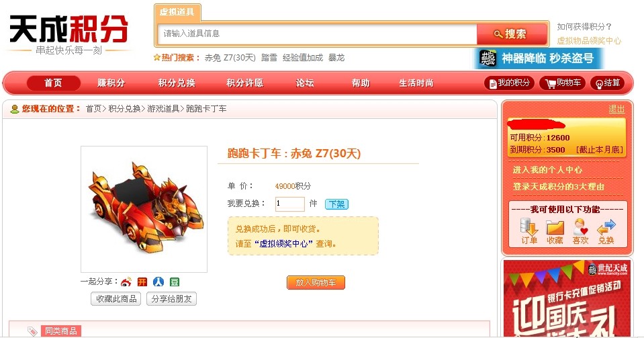Click the 赤兔 Z7 kart product image
The height and width of the screenshot is (338, 644).
pyautogui.click(x=144, y=209)
